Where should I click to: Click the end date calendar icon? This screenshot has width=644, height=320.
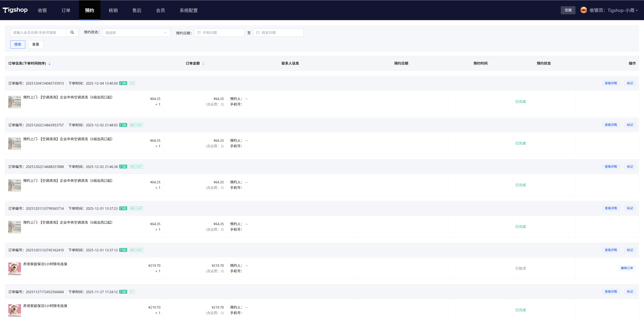258,33
